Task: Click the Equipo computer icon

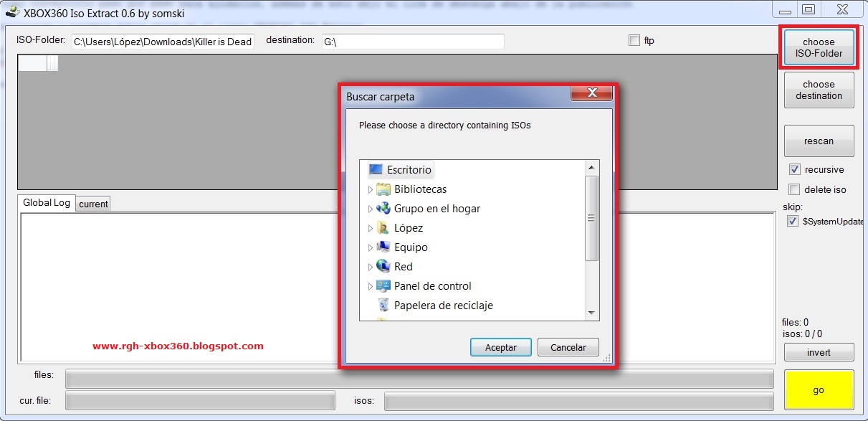Action: pos(383,247)
